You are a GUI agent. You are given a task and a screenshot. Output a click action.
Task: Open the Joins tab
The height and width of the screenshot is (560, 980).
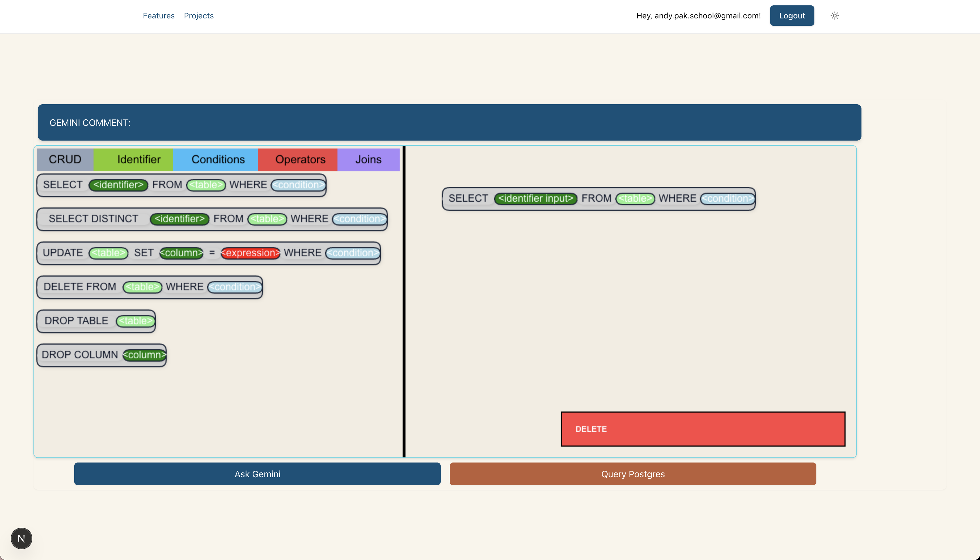368,159
